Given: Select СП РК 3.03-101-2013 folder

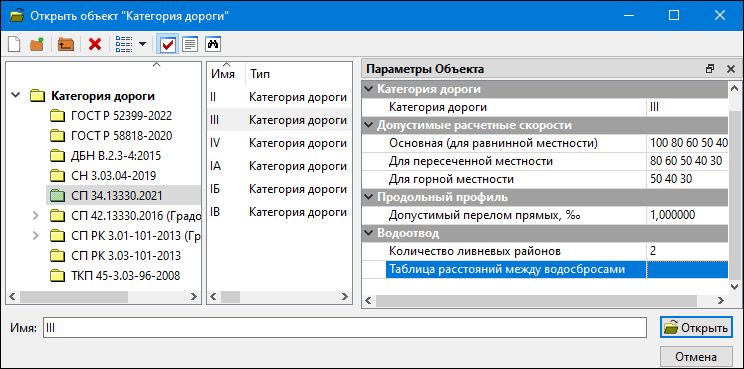Looking at the screenshot, I should tap(126, 256).
